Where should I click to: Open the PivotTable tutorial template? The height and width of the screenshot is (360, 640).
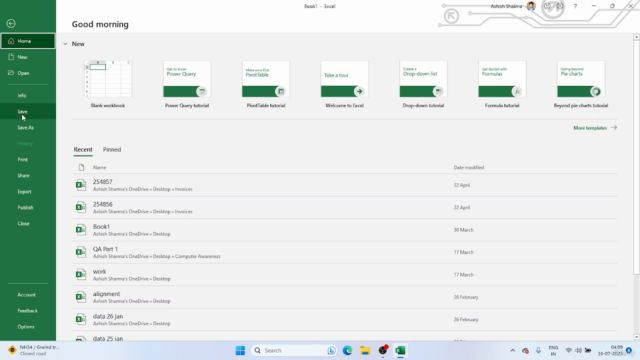(x=266, y=84)
